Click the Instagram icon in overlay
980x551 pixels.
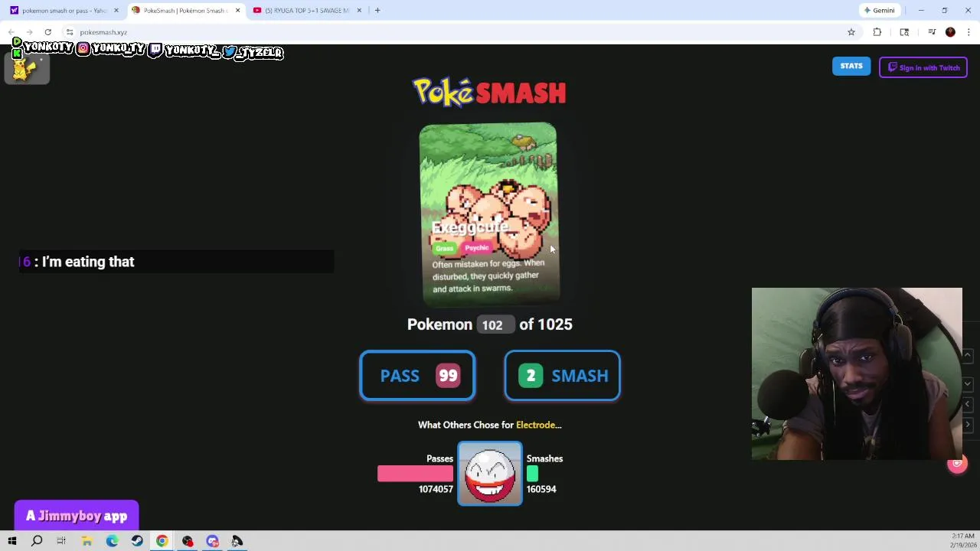[x=83, y=48]
